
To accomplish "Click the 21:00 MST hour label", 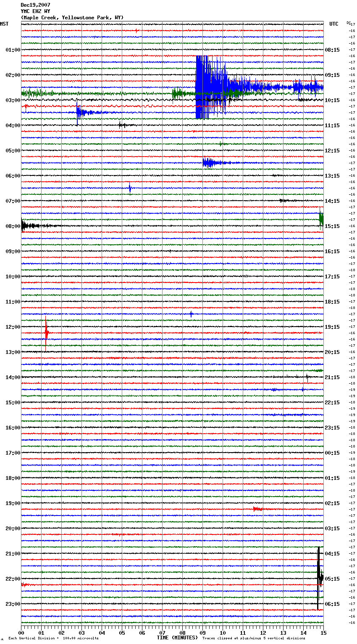I will point(13,554).
